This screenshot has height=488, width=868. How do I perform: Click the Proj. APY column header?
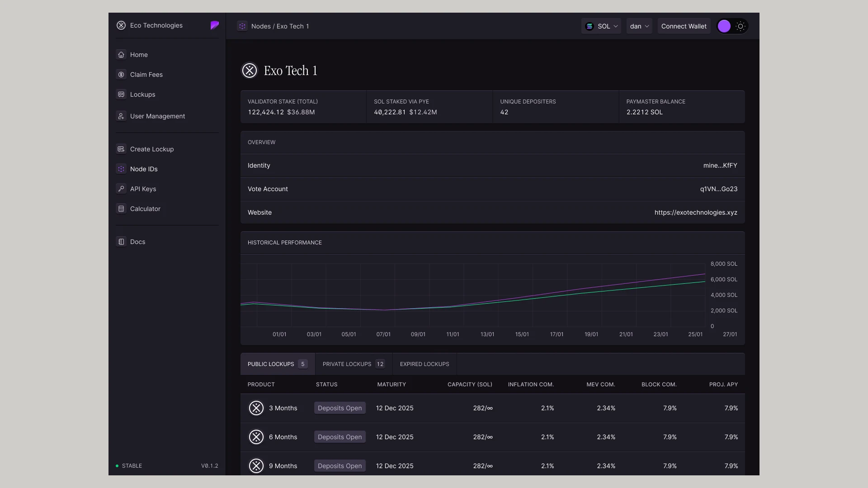[723, 385]
